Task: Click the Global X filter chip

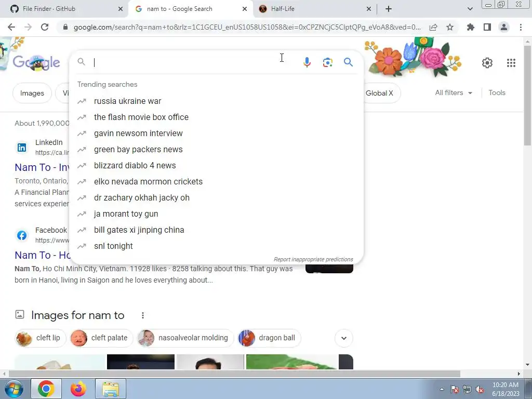Action: [382, 93]
